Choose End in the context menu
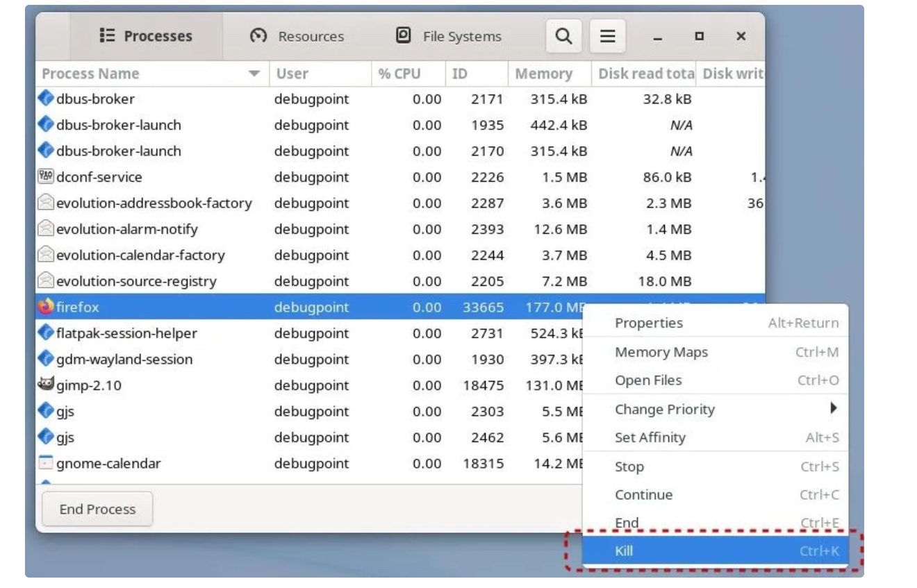This screenshot has width=917, height=588. (x=715, y=523)
